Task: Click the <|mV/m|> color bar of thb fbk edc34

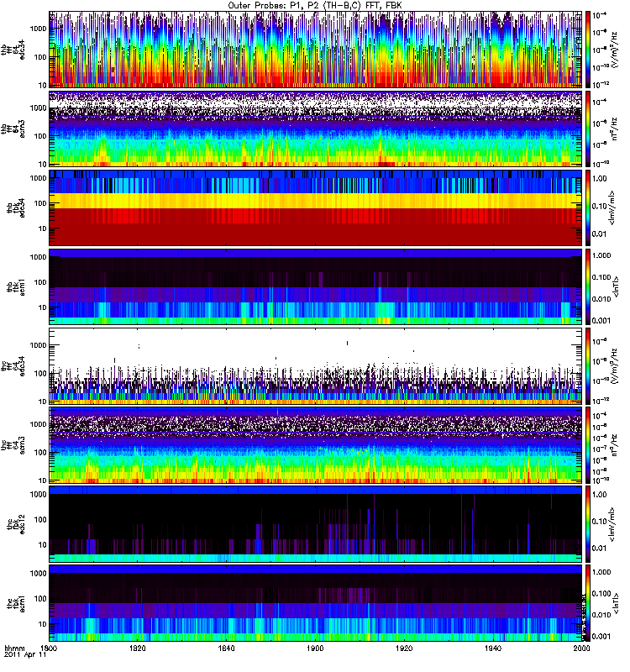Action: 588,207
